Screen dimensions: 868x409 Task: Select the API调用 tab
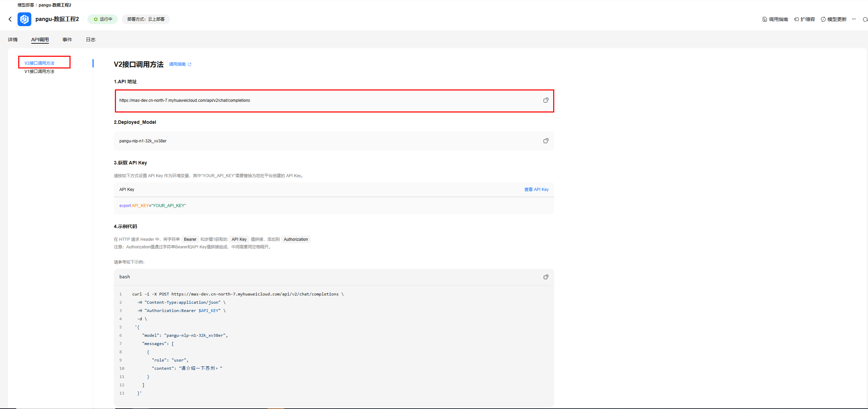click(x=40, y=40)
